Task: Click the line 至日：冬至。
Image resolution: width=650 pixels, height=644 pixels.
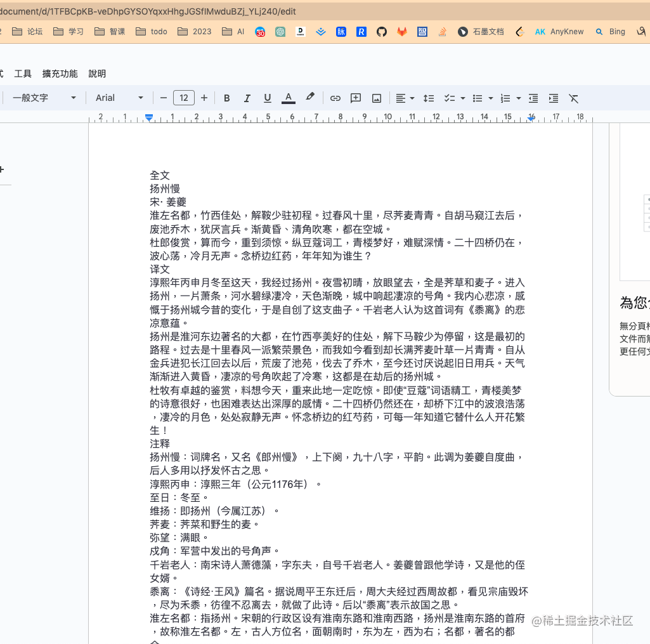Action: 179,497
